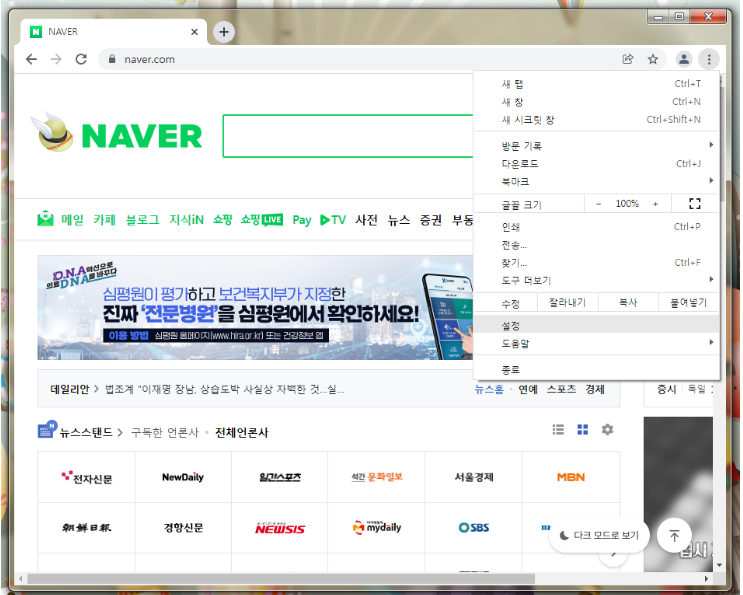The height and width of the screenshot is (595, 743).
Task: Open the 스포츠 news category
Action: point(562,389)
